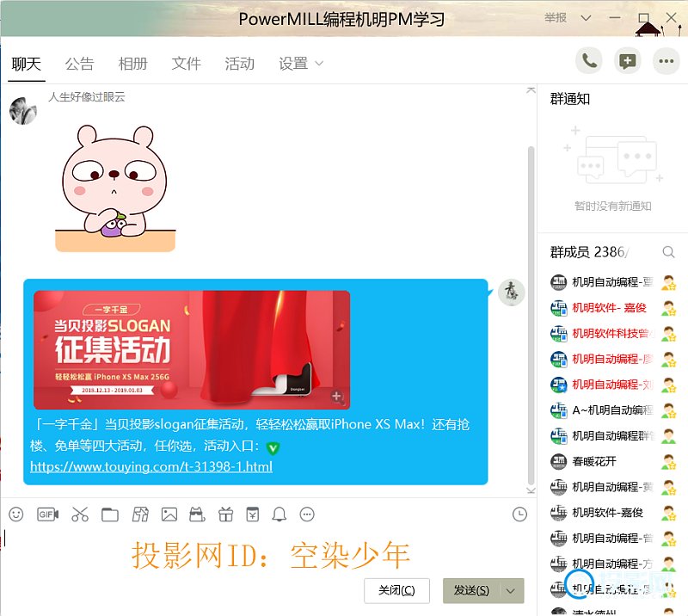Click the bell notification icon in toolbar
The height and width of the screenshot is (616, 688).
pos(279,514)
